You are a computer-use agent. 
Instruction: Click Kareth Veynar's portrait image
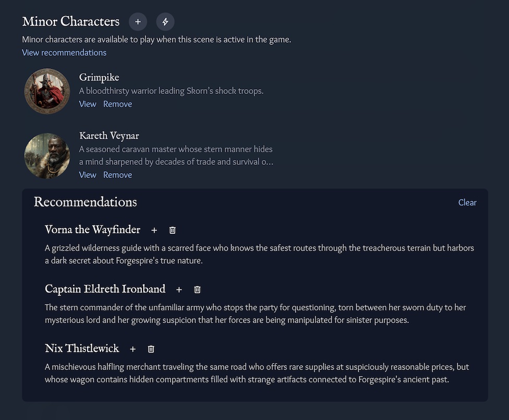point(47,155)
